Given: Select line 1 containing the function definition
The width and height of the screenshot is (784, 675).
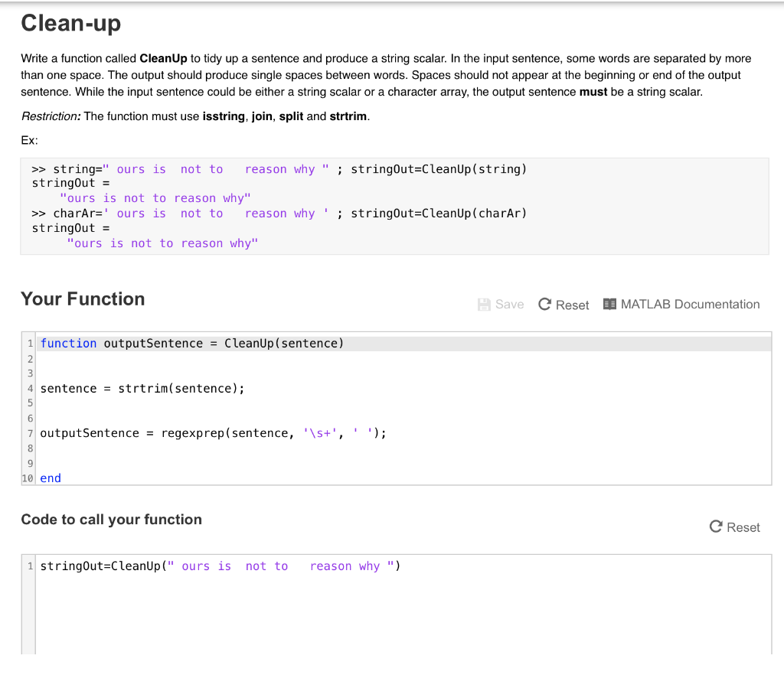Looking at the screenshot, I should [191, 343].
